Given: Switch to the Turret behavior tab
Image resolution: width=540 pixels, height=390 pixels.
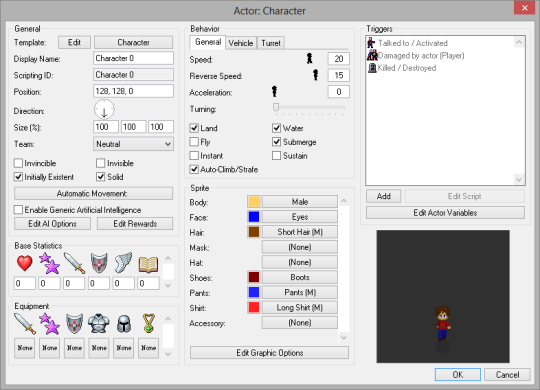Looking at the screenshot, I should coord(271,43).
